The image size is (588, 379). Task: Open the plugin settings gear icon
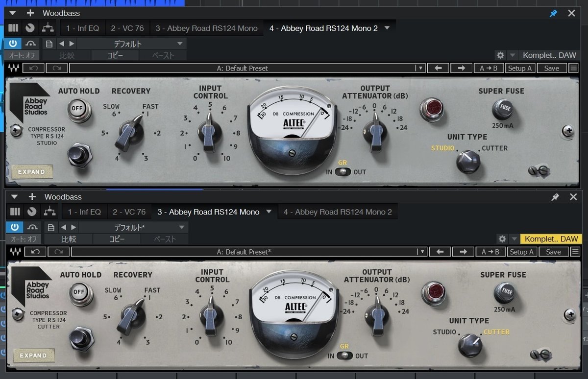(x=500, y=55)
